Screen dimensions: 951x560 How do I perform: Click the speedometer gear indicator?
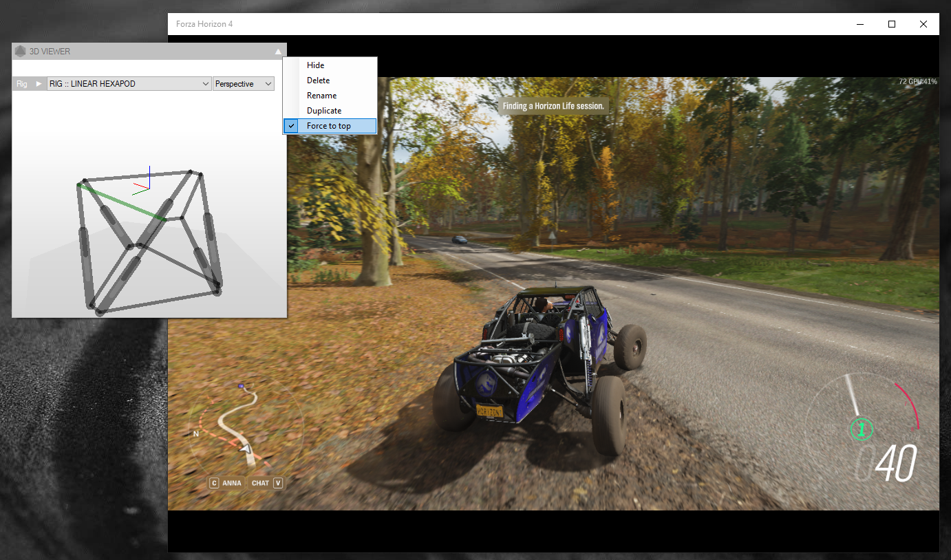click(x=862, y=430)
